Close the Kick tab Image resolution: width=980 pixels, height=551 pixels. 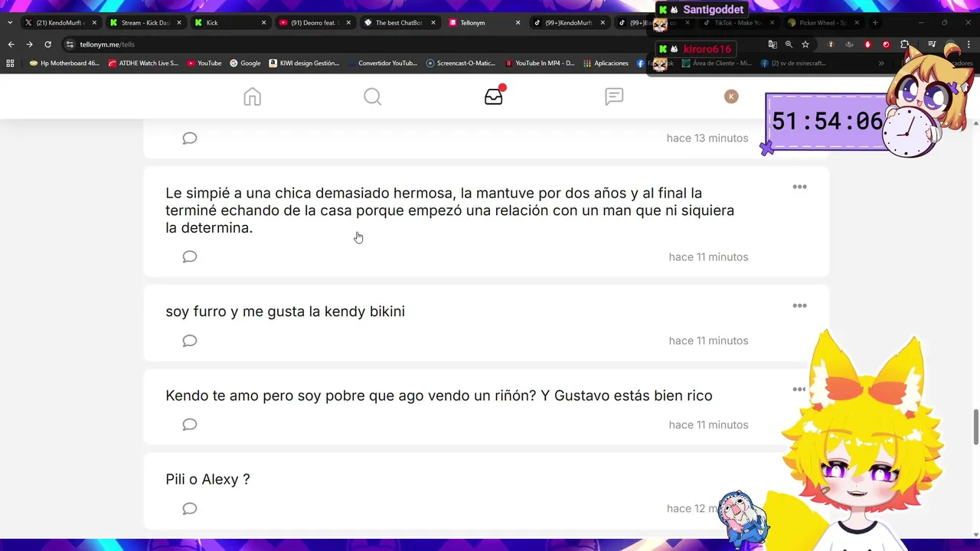point(263,23)
